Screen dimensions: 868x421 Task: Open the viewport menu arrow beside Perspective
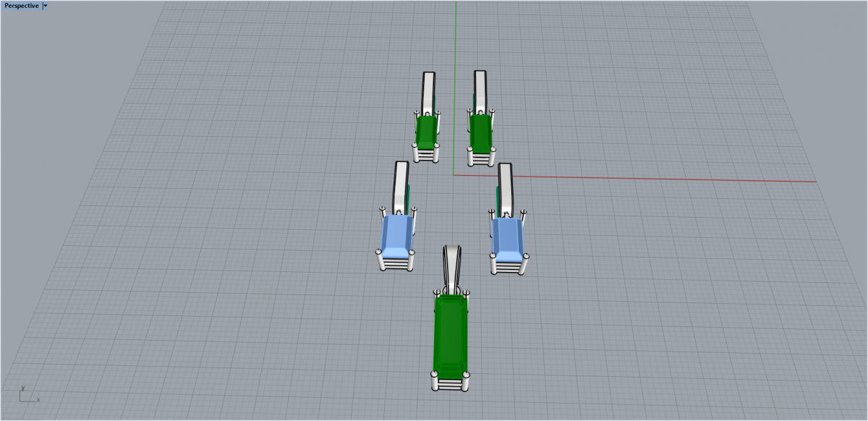pos(46,5)
